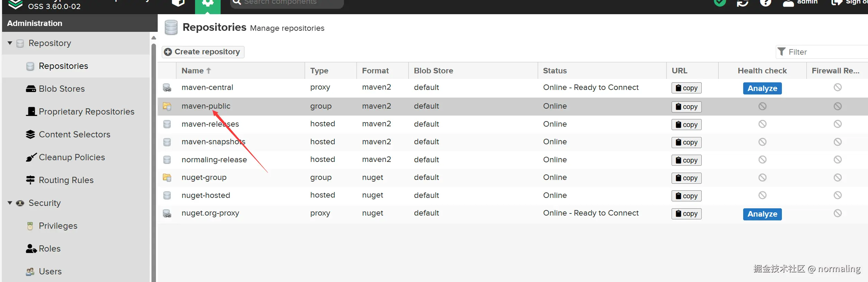Open Blob Stores in sidebar

point(62,89)
